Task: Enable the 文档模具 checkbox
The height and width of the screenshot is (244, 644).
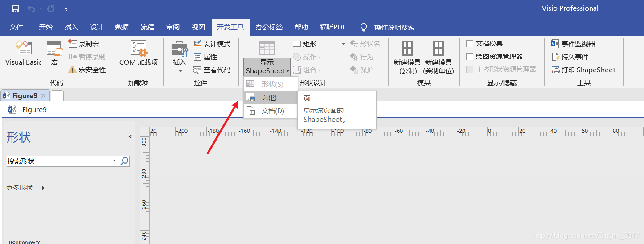Action: (x=470, y=44)
